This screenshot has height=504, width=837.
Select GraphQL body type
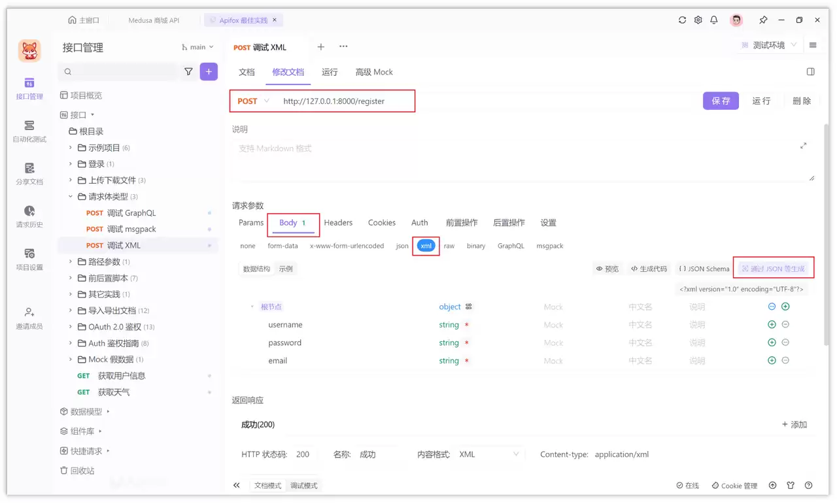click(x=511, y=246)
